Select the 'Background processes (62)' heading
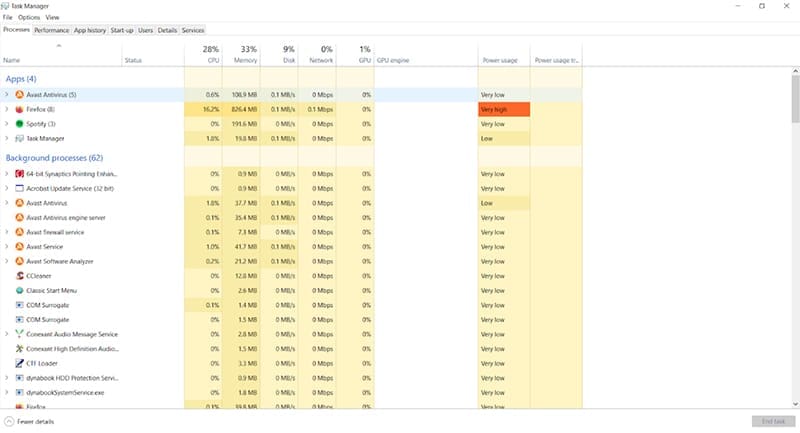The height and width of the screenshot is (433, 800). coord(54,158)
